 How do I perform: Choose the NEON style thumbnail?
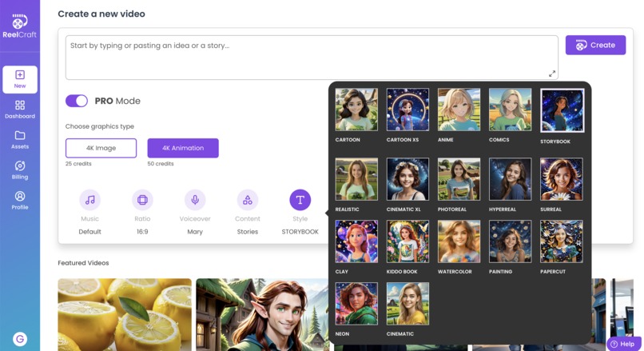(356, 304)
